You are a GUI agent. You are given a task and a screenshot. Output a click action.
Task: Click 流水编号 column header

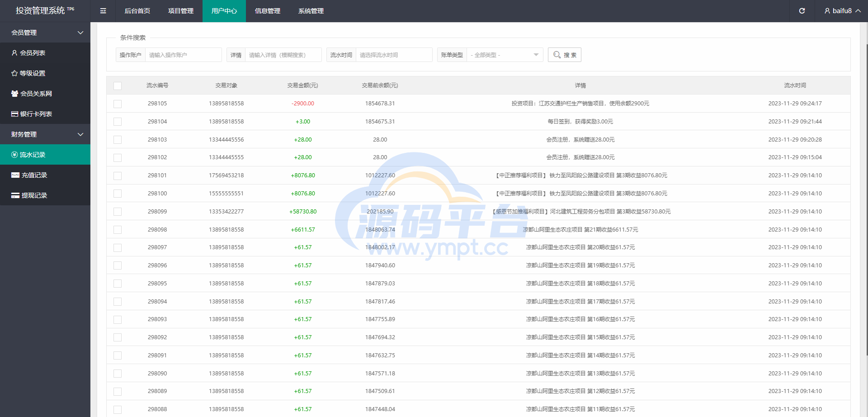coord(157,85)
